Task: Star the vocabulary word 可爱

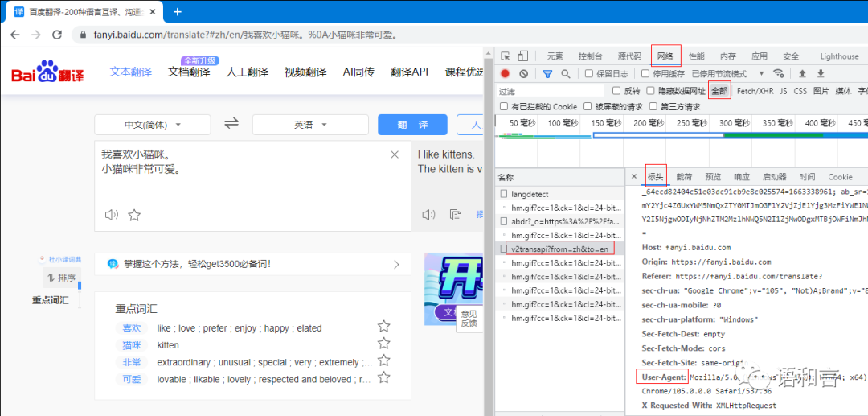Action: click(x=383, y=377)
